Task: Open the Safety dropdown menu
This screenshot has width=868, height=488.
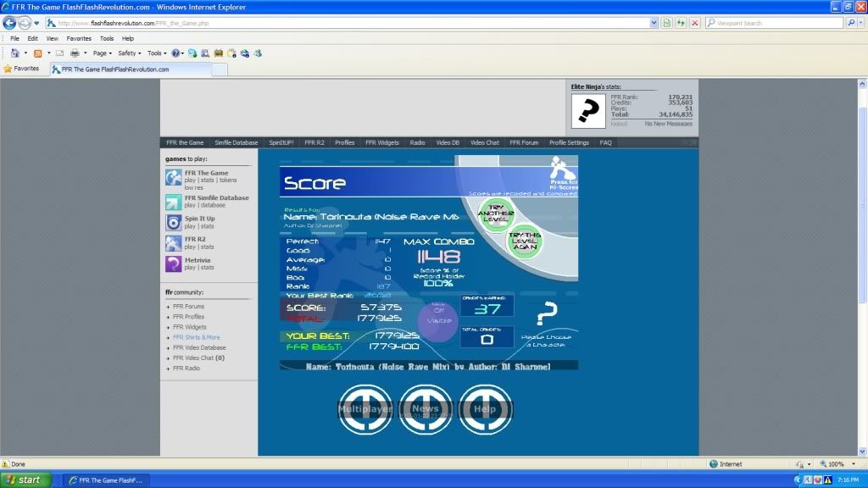Action: coord(130,53)
